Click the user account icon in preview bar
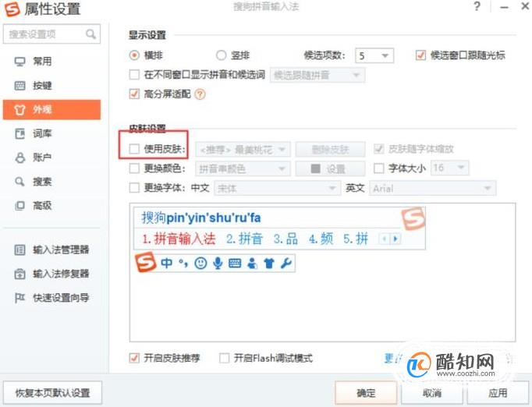This screenshot has height=407, width=532. point(252,264)
